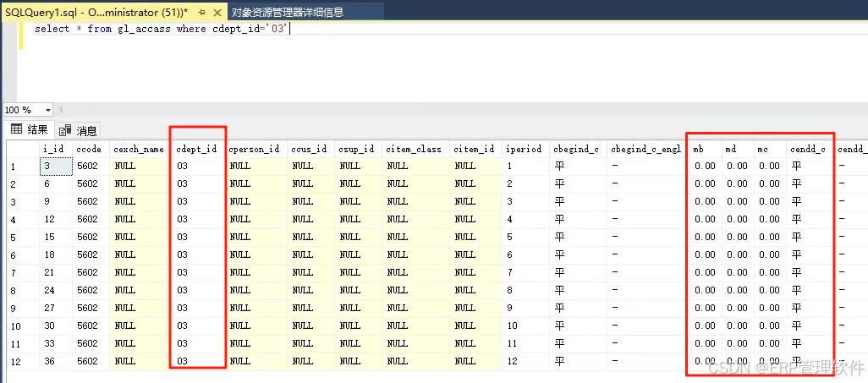Select the cperson_id column header

pos(256,150)
